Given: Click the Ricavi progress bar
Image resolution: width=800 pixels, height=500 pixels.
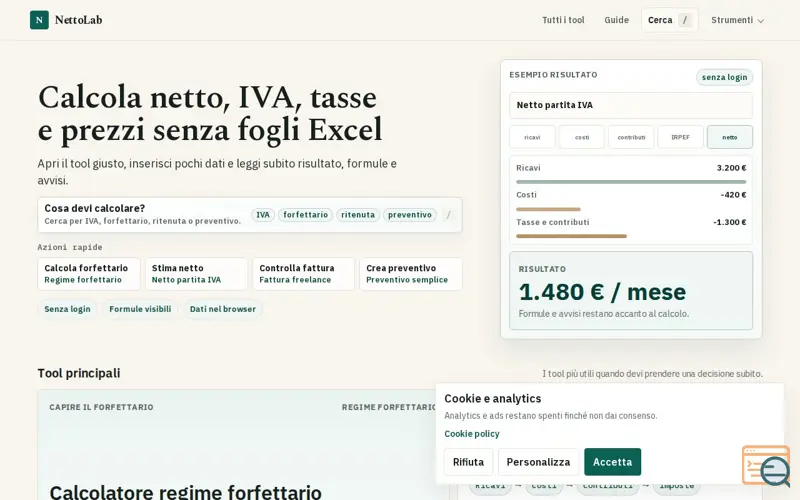Looking at the screenshot, I should [631, 182].
